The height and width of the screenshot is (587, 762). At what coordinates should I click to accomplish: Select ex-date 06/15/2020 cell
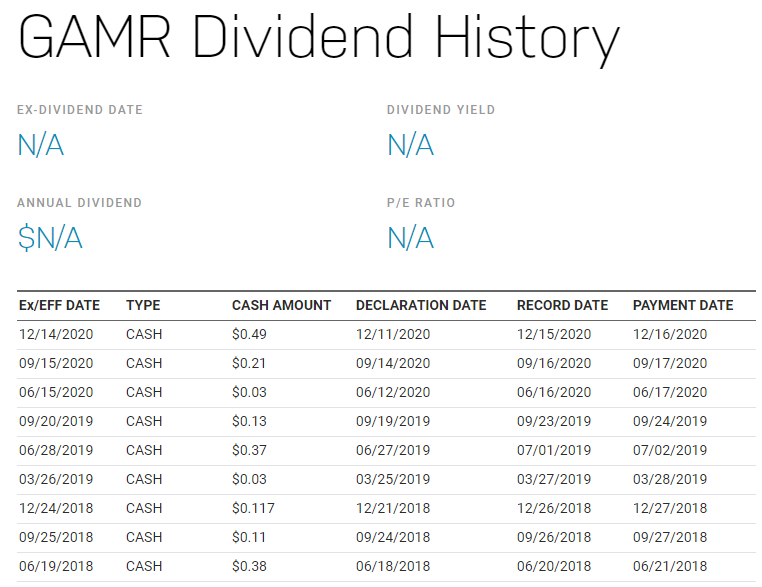[x=56, y=392]
